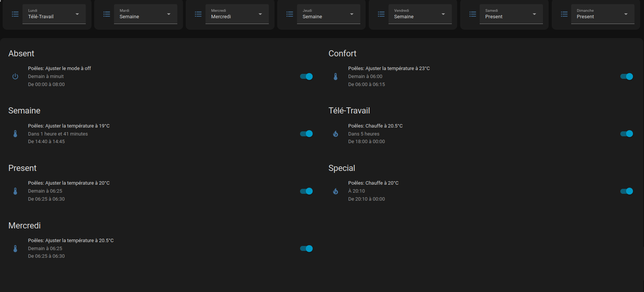This screenshot has width=644, height=292.
Task: Open the Lundi dropdown showing Télé-Travail
Action: pyautogui.click(x=54, y=14)
